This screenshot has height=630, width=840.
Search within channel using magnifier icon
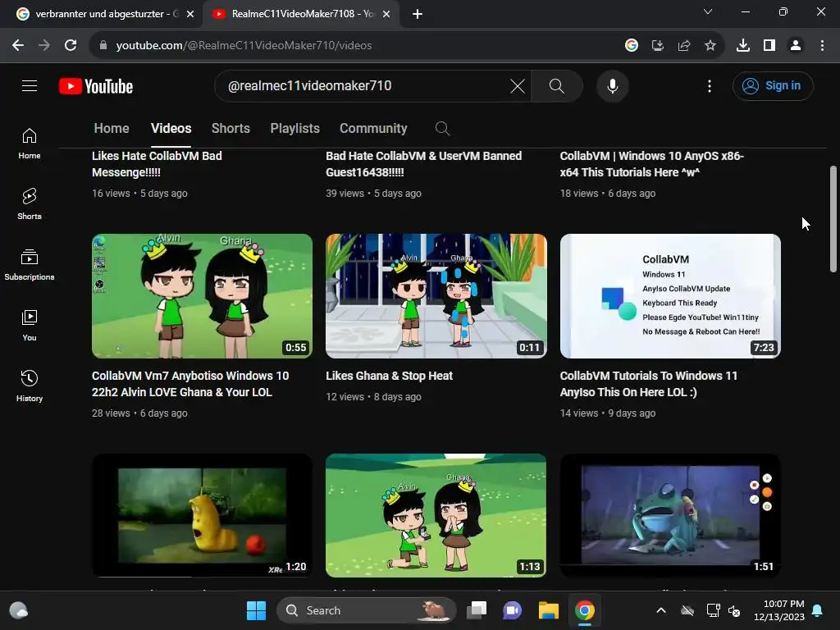coord(442,129)
